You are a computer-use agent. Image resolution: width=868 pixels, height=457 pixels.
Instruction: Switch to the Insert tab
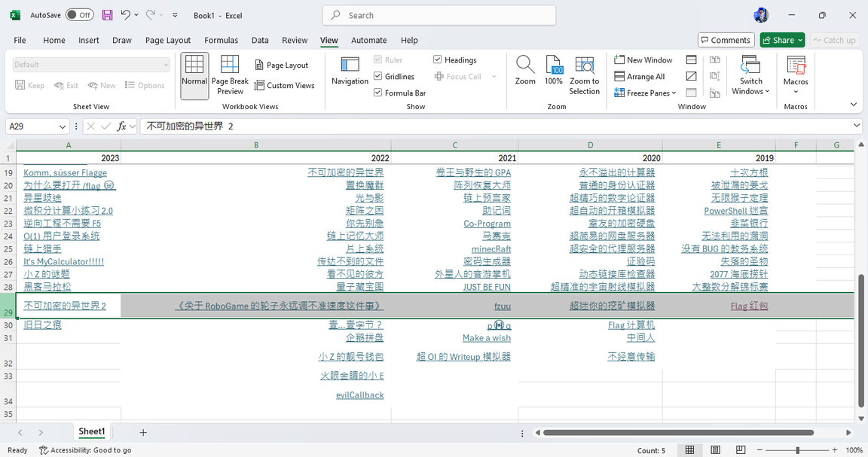[x=89, y=41]
